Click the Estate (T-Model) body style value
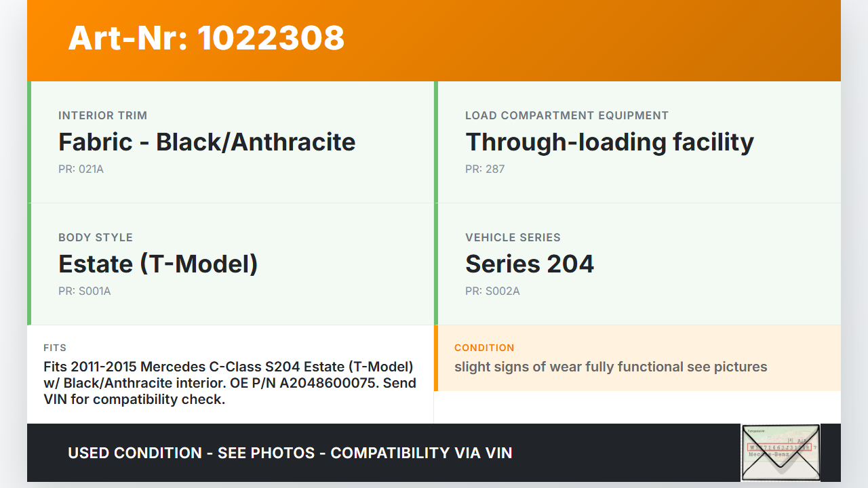Image resolution: width=868 pixels, height=488 pixels. [x=158, y=264]
